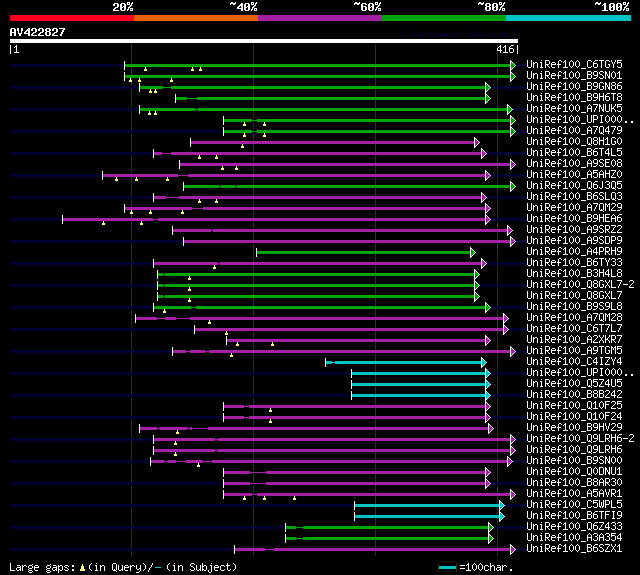
Task: Select the UniRef100_C4IZY4 label
Action: point(574,362)
